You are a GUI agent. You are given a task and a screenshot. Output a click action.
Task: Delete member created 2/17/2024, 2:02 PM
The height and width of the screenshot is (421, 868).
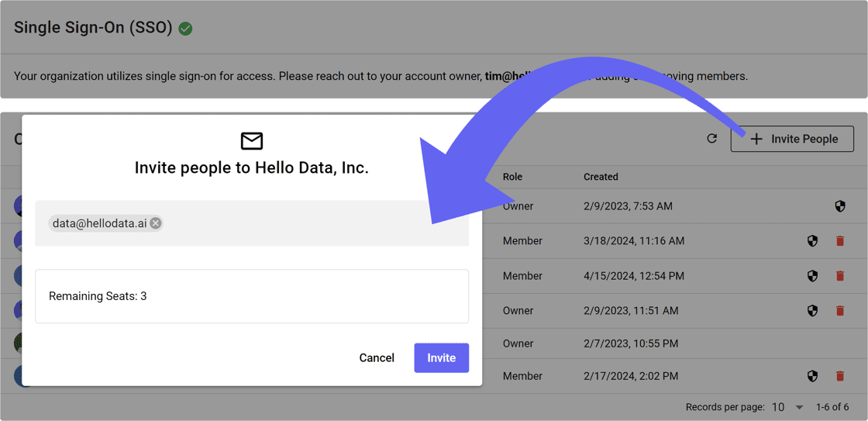coord(840,376)
